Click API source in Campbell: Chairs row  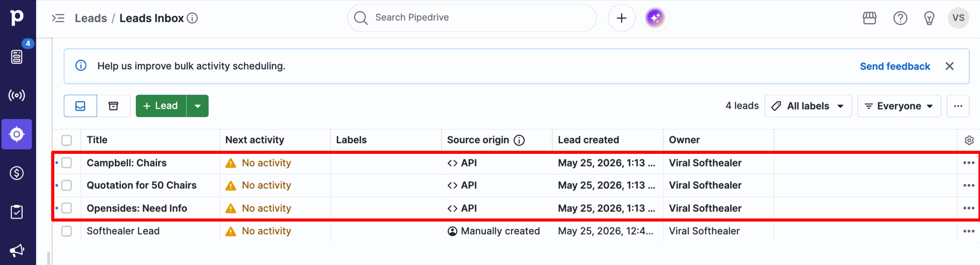(x=462, y=163)
